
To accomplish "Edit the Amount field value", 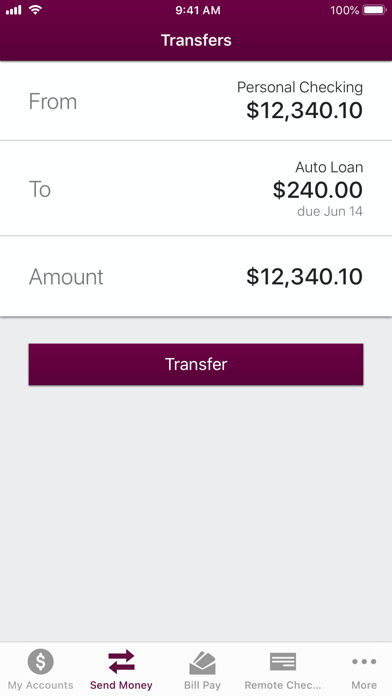I will (x=305, y=277).
